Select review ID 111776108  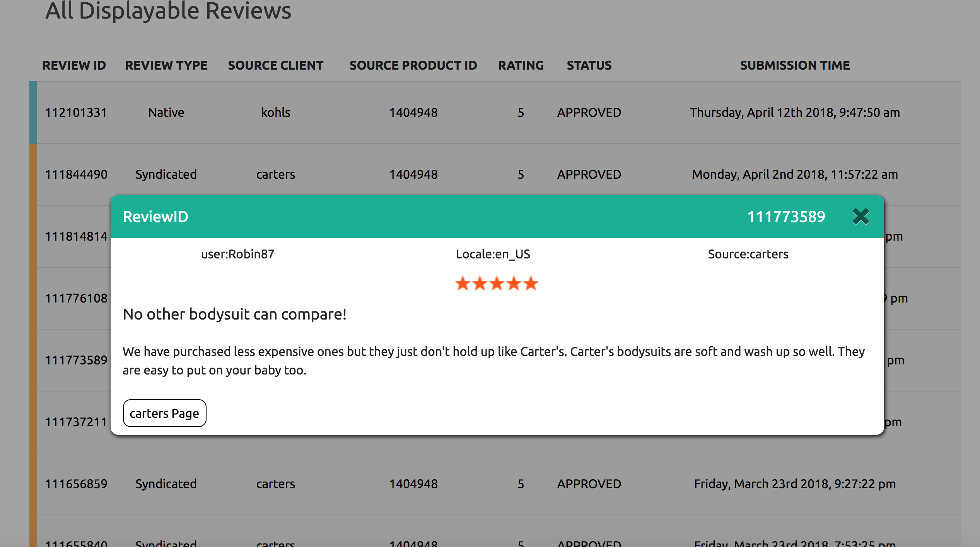[76, 298]
